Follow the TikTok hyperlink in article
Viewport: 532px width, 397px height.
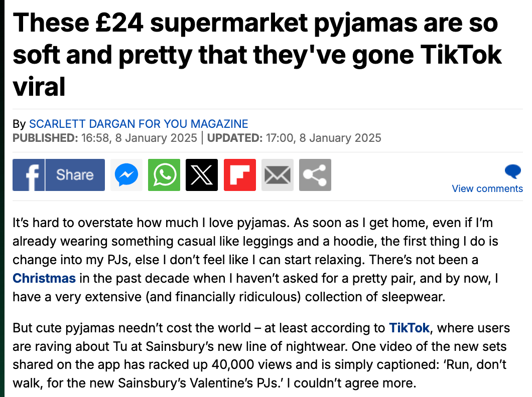coord(409,328)
